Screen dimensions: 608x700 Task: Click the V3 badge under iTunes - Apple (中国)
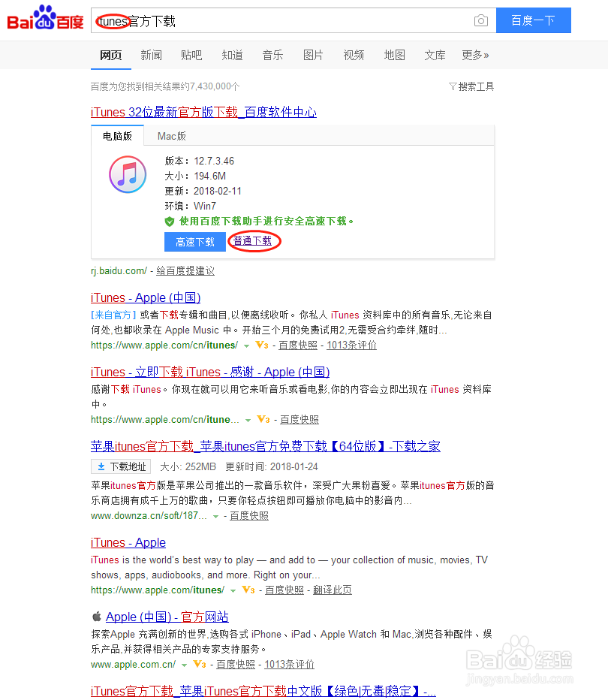tap(260, 345)
